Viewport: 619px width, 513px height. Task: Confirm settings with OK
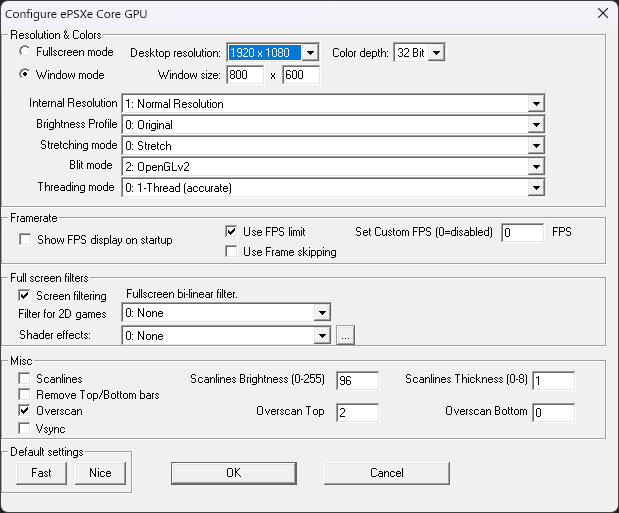pos(234,473)
